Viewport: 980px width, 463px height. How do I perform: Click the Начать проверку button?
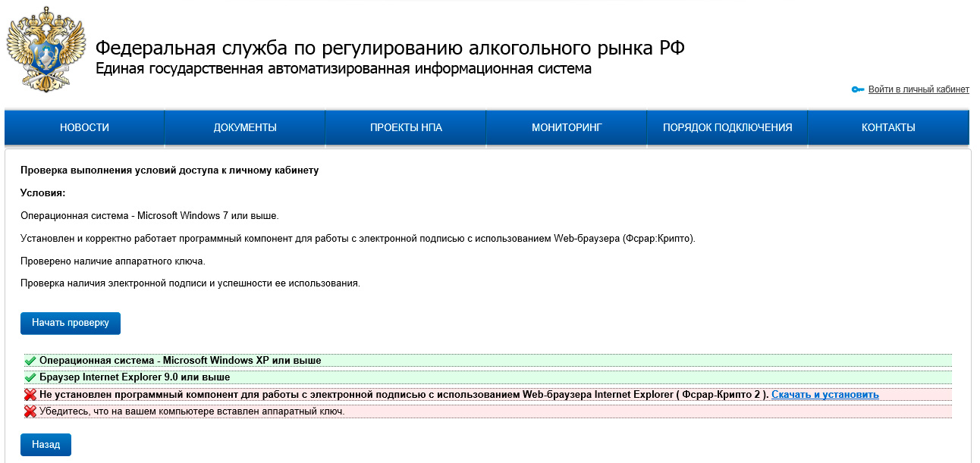[x=71, y=323]
